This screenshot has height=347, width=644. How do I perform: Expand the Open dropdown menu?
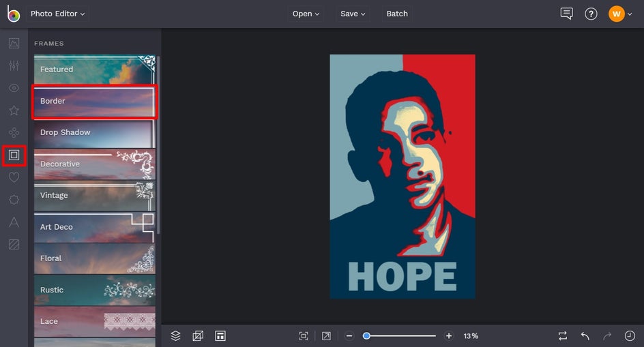pyautogui.click(x=306, y=14)
